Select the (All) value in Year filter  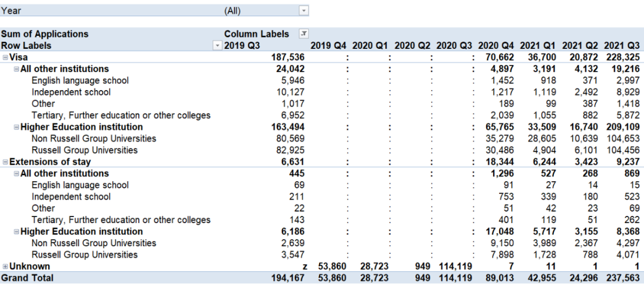tap(233, 11)
